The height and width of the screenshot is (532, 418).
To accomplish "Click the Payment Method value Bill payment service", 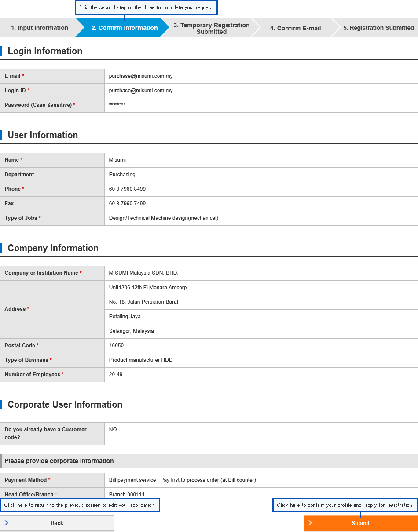I will (x=183, y=480).
